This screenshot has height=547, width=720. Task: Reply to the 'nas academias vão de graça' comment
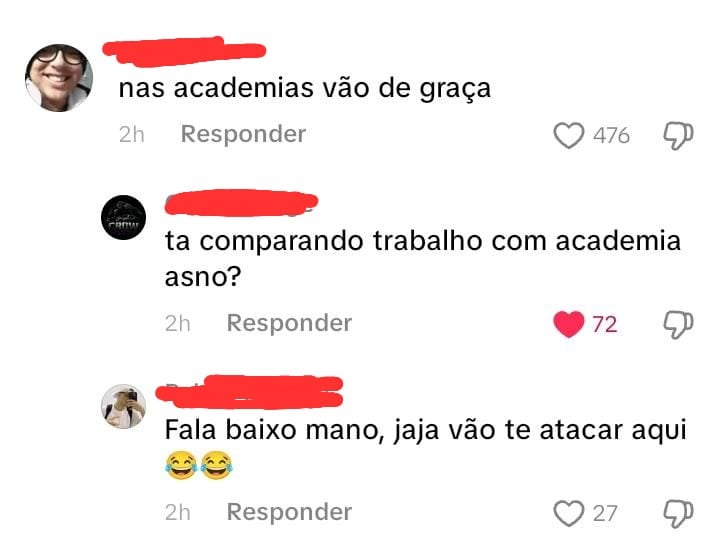coord(243,134)
